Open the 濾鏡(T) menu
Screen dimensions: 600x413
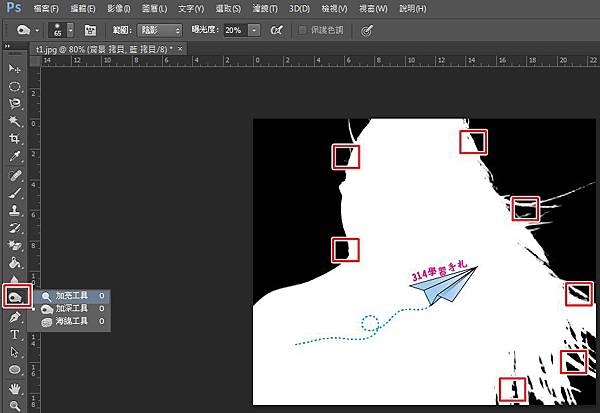tap(267, 8)
